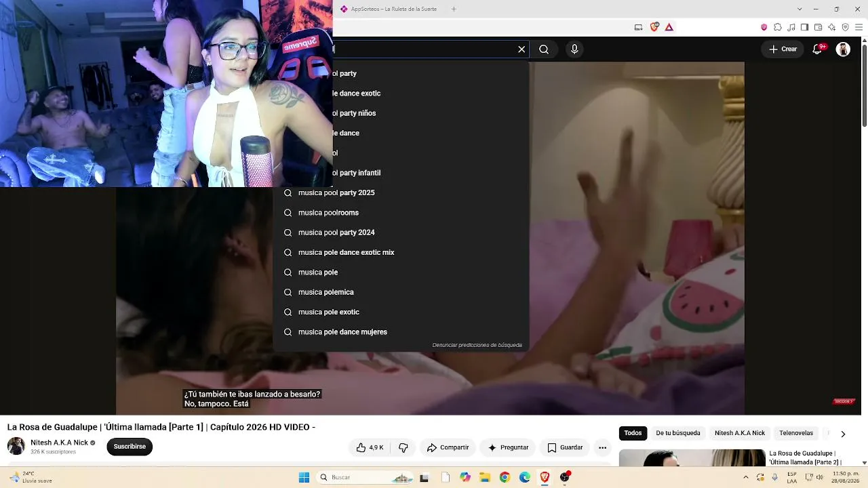Select suggestion "musica poolrooms"

point(401,213)
